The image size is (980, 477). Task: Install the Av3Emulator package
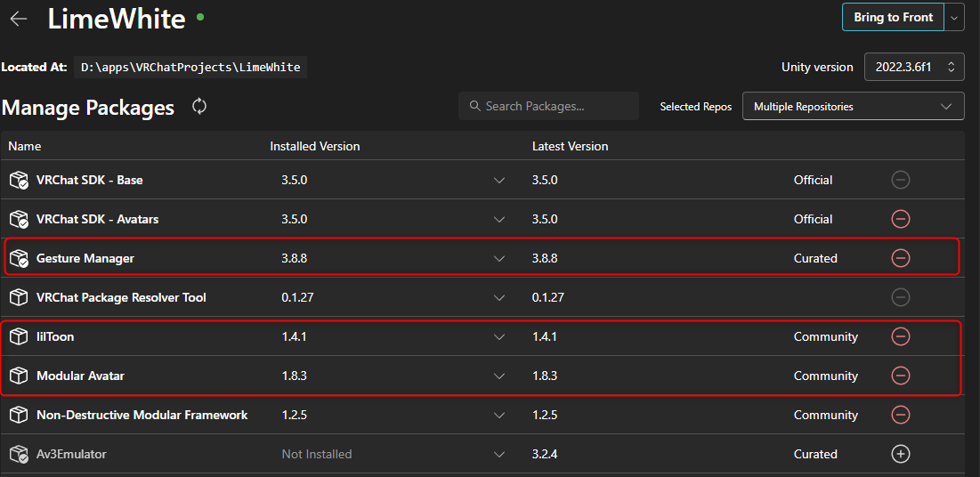tap(901, 454)
